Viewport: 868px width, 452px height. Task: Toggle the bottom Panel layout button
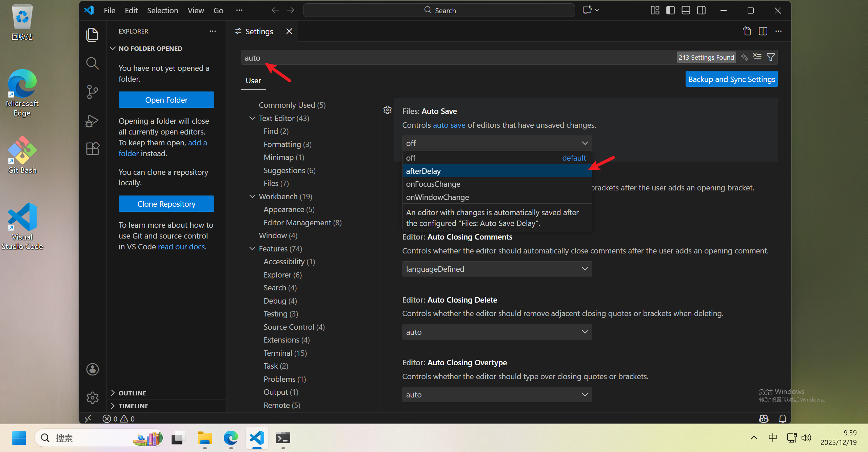[686, 11]
